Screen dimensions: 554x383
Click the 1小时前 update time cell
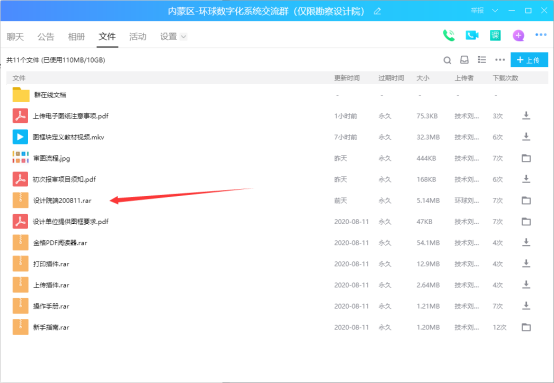[x=346, y=116]
